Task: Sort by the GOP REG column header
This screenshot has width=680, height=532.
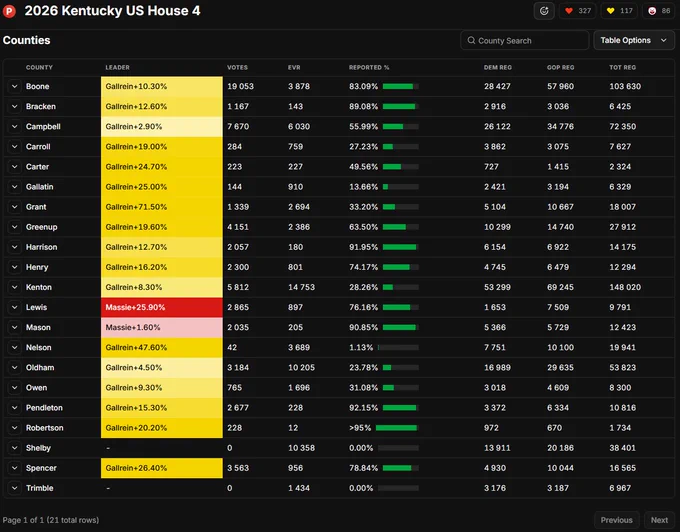Action: 561,68
